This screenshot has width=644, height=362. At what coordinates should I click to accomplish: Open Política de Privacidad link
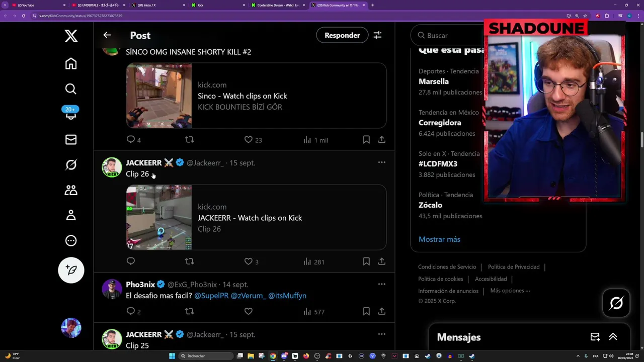tap(514, 267)
